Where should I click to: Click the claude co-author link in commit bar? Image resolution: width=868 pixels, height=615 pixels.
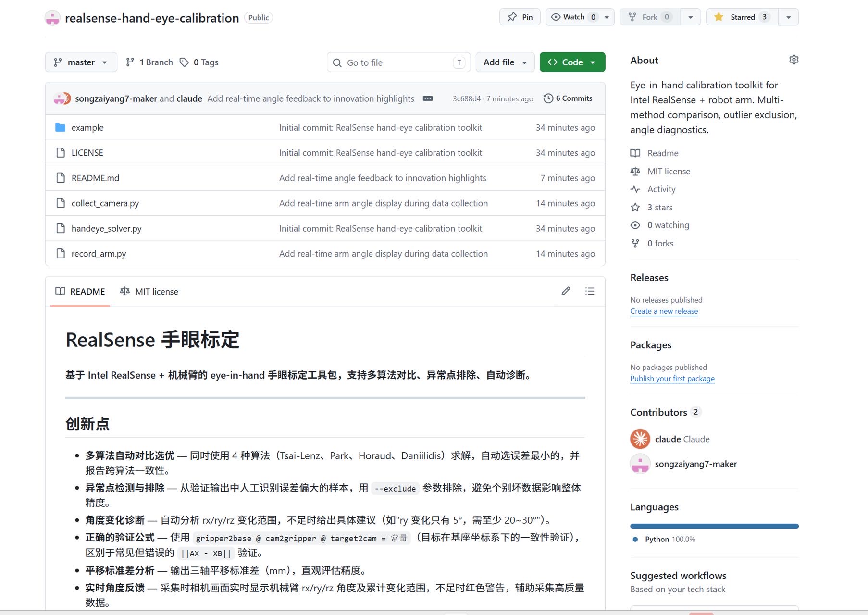coord(189,98)
